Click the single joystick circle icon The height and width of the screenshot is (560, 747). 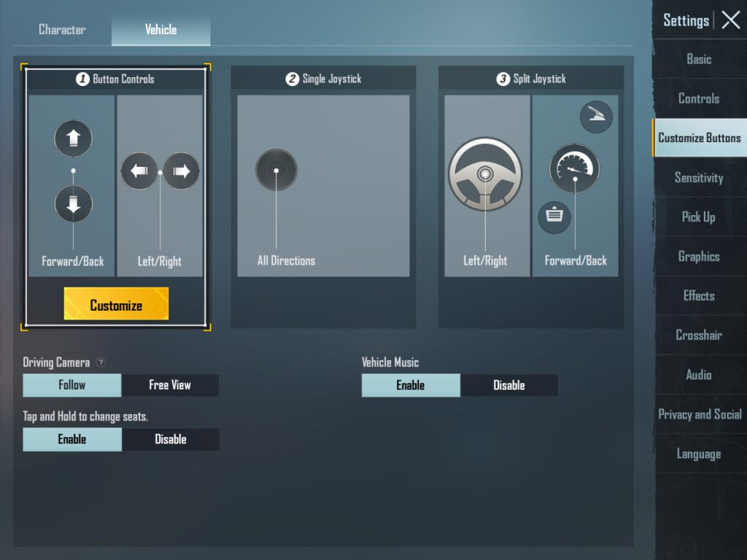click(276, 170)
